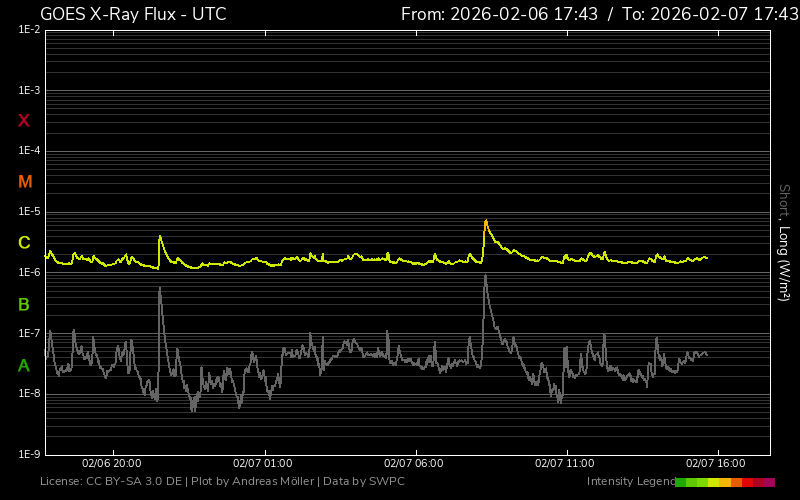Click the bright red Intensity Legend swatch

tap(748, 482)
